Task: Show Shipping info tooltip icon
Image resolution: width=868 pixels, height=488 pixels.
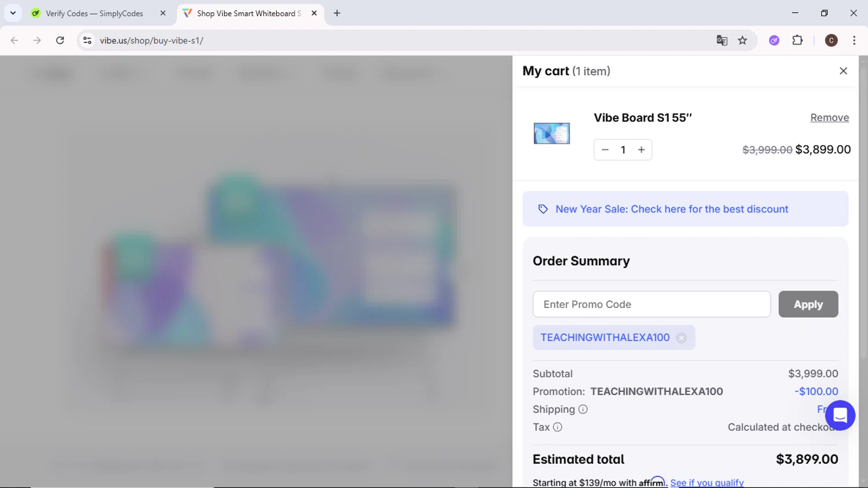Action: [583, 409]
